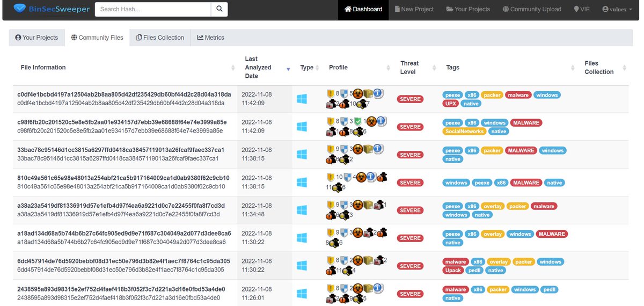Open file 2438595a893d9831 hash link
The width and height of the screenshot is (644, 306).
[x=121, y=289]
